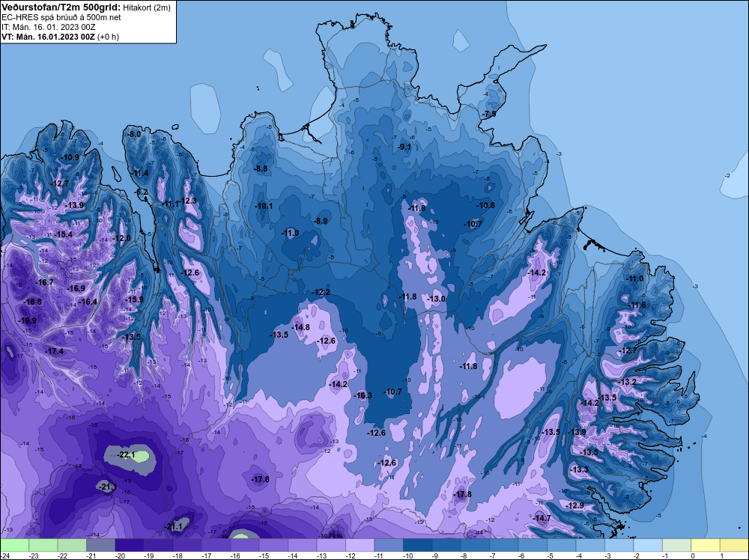Click the legend color swatch labeled -7
The height and width of the screenshot is (560, 749).
tap(504, 545)
